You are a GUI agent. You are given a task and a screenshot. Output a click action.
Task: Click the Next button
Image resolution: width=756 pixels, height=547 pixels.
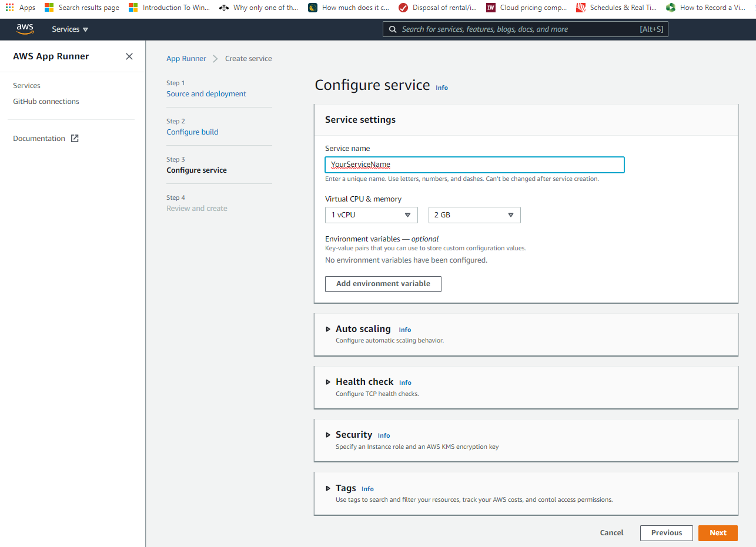click(718, 533)
